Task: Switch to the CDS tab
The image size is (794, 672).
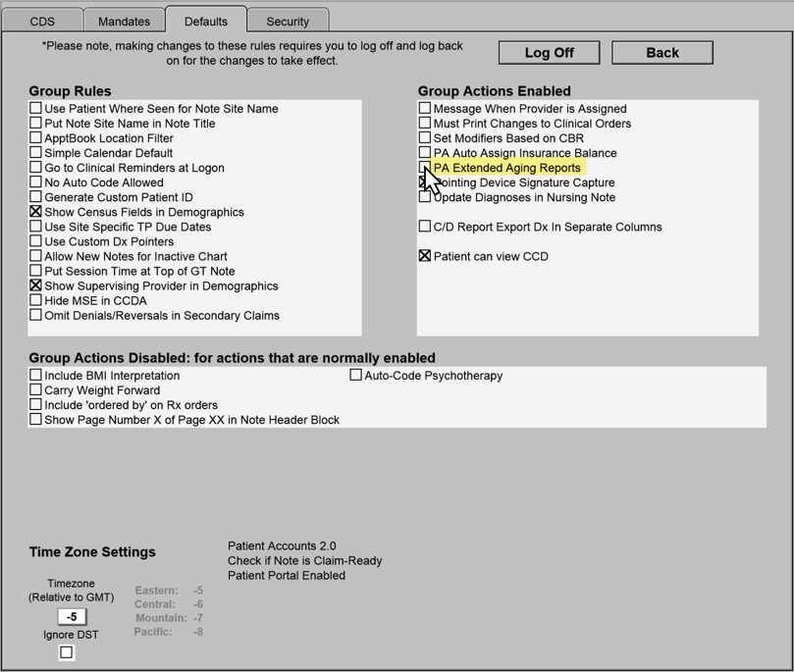Action: 41,21
